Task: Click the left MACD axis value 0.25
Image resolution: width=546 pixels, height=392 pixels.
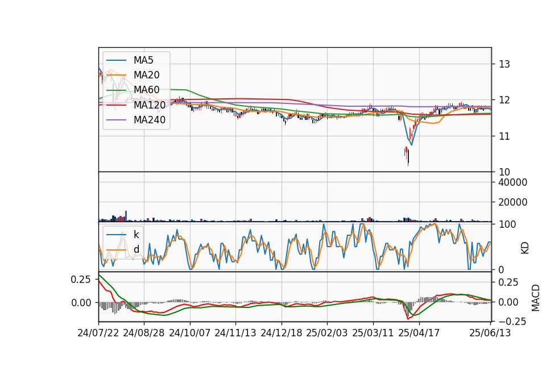Action: 81,280
